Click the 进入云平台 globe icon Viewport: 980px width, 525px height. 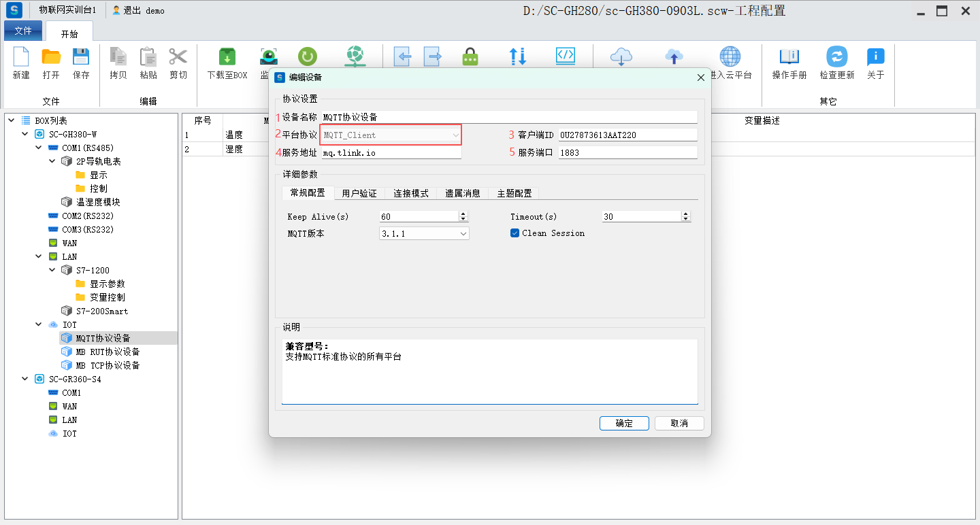pyautogui.click(x=730, y=57)
